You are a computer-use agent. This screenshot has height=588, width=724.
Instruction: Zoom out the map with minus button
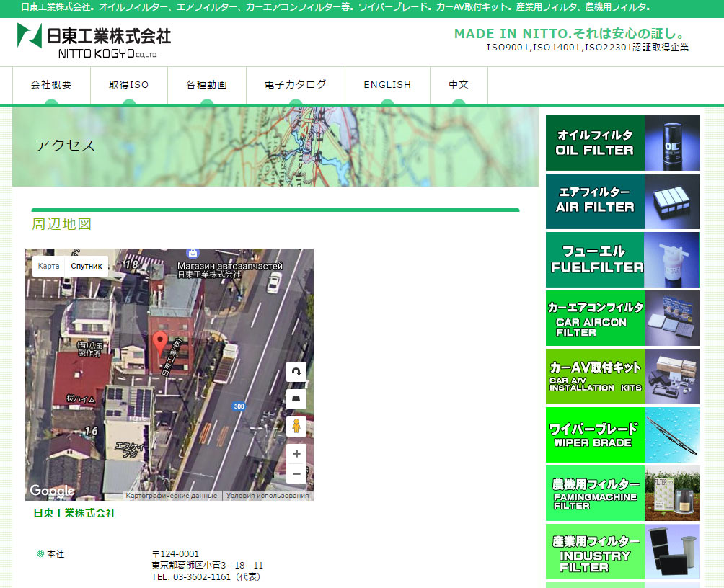296,473
